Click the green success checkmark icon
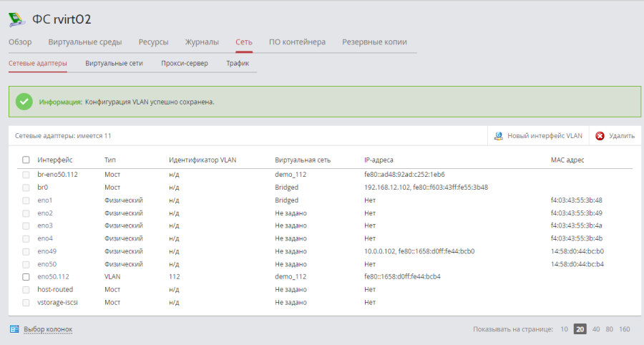 tap(24, 102)
